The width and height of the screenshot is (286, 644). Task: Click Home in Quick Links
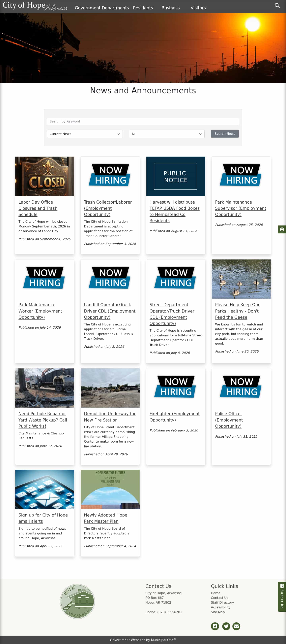pos(215,593)
